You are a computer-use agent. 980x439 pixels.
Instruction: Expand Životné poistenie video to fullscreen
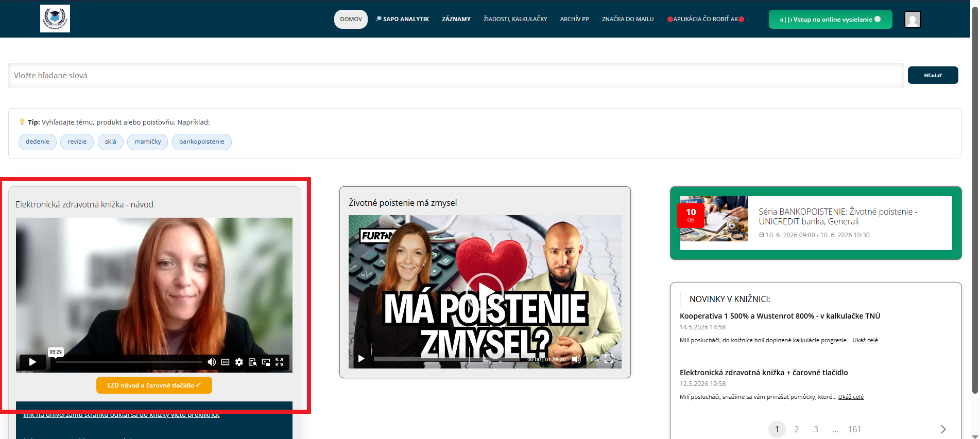click(x=609, y=359)
